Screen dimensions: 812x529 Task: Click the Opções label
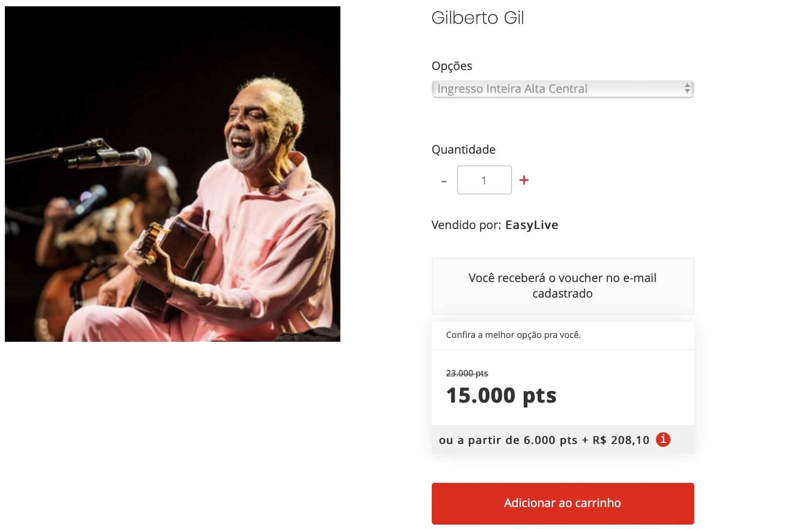click(452, 66)
